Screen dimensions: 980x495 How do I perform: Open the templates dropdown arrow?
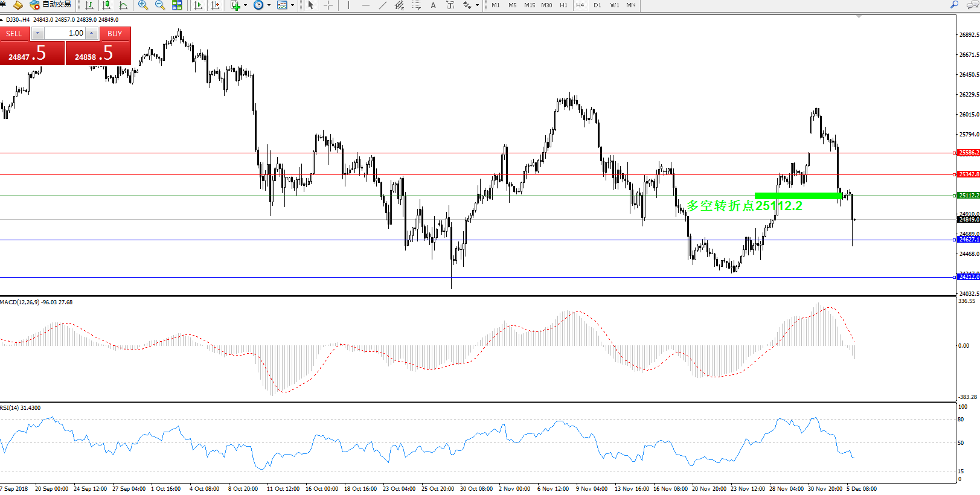coord(292,5)
